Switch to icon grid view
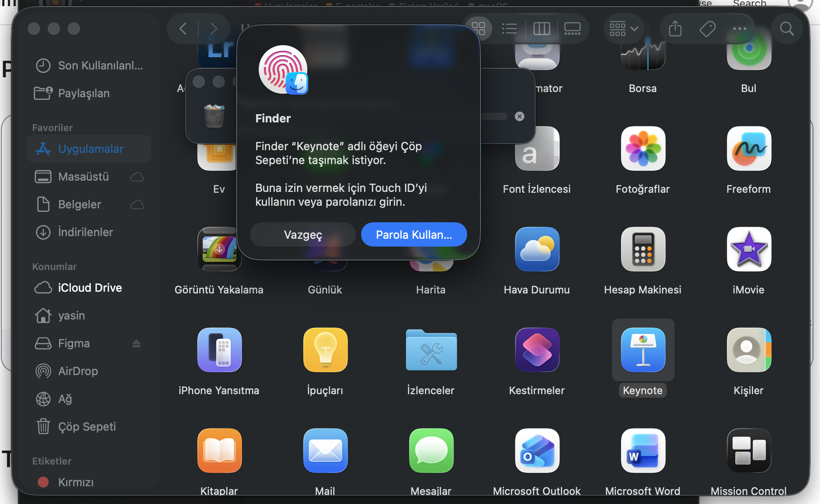This screenshot has width=820, height=504. tap(478, 29)
